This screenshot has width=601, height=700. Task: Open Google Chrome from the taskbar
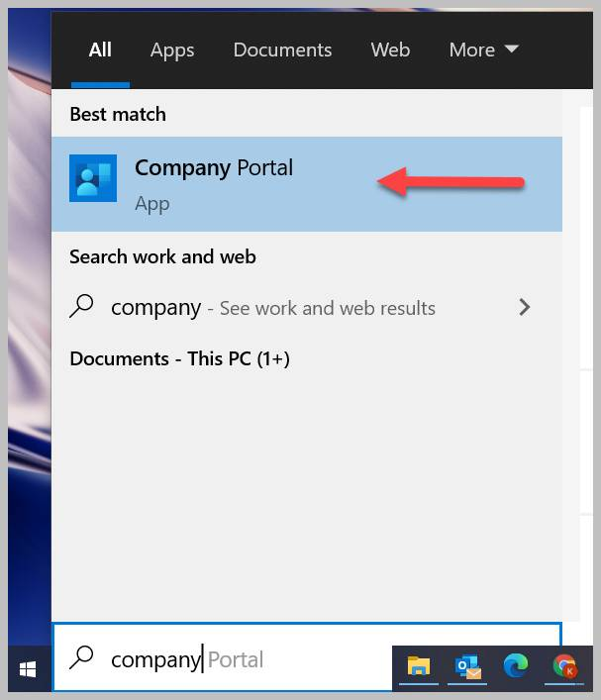[x=564, y=667]
